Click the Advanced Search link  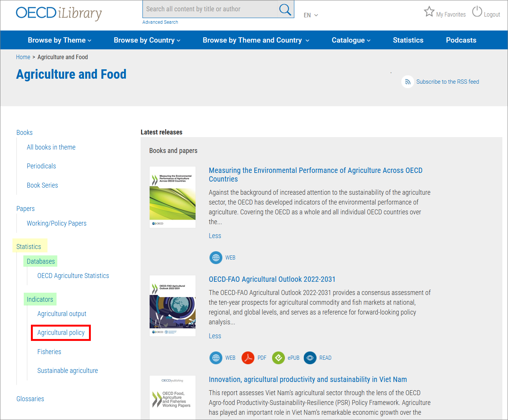(160, 22)
